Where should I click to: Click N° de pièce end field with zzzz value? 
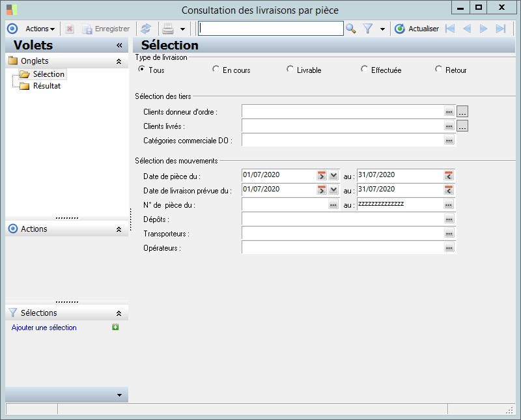[400, 204]
